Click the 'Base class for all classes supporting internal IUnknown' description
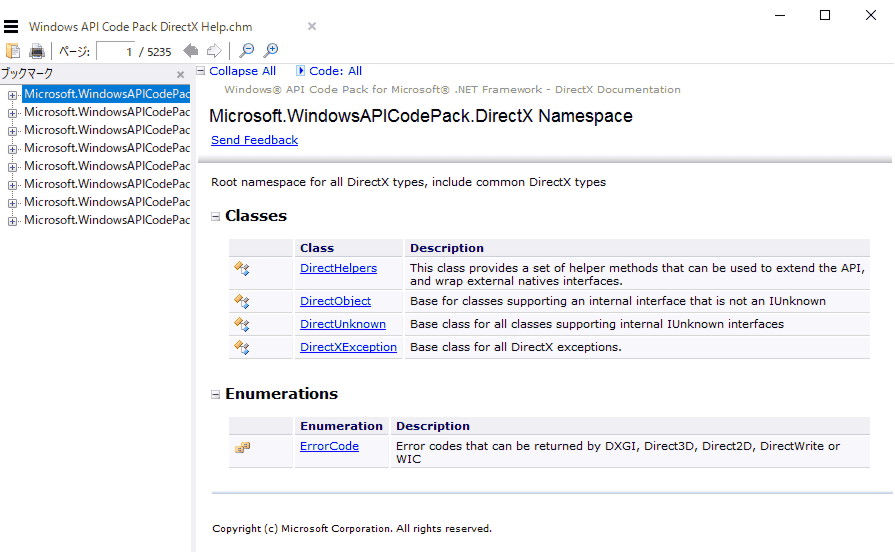This screenshot has width=895, height=552. pos(596,324)
